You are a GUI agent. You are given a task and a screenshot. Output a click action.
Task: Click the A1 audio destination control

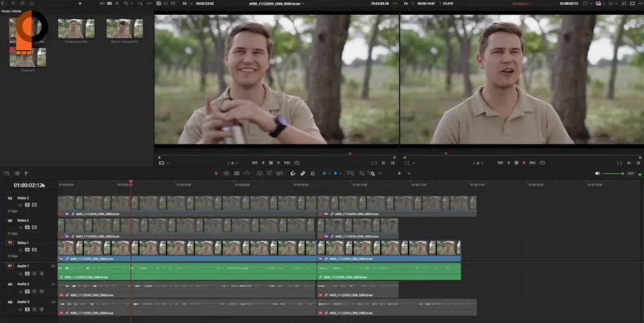click(9, 266)
